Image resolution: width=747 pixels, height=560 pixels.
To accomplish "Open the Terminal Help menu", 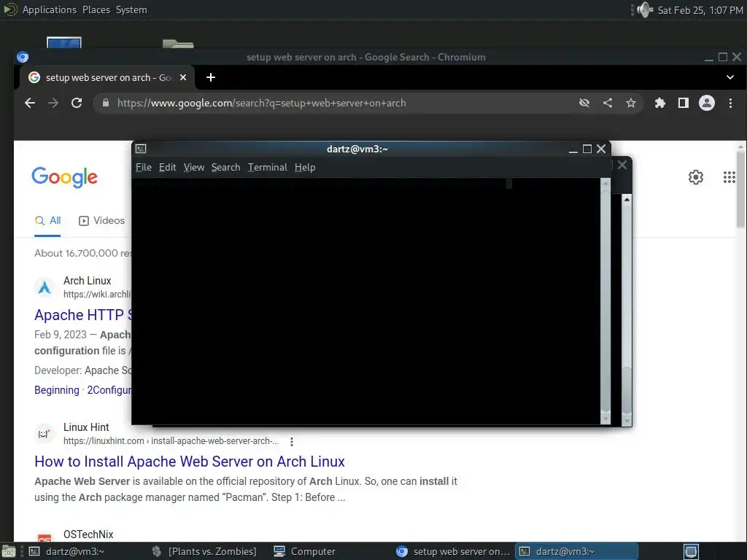I will coord(305,167).
